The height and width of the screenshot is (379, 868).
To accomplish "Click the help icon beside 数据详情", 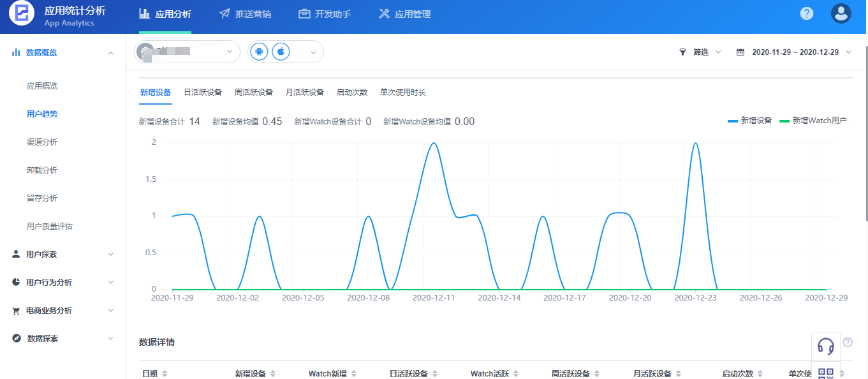I will [848, 342].
